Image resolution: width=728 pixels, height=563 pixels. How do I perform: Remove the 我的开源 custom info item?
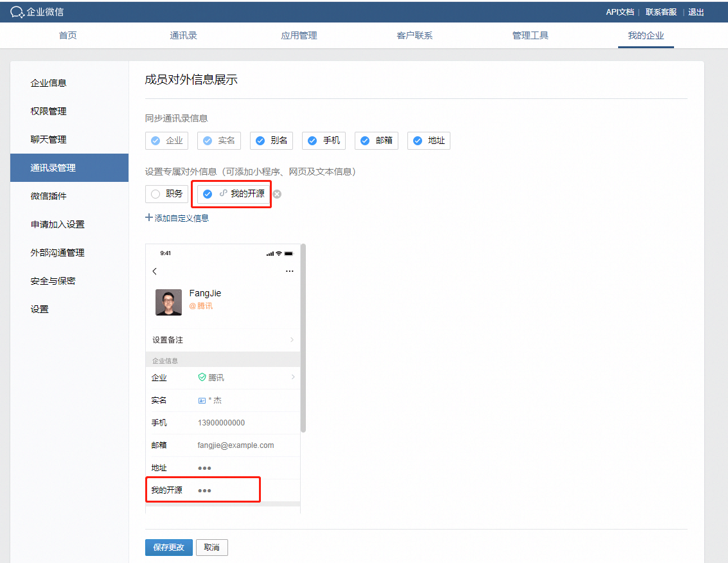(x=277, y=194)
